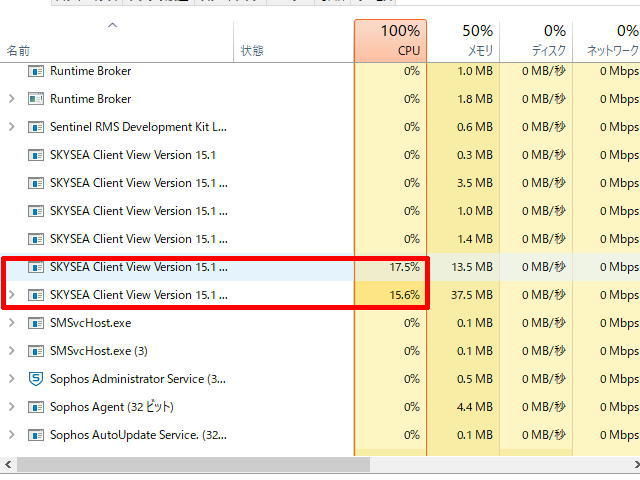Expand the SMSvcHost.exe (3) process group
This screenshot has height=480, width=640.
(x=12, y=351)
